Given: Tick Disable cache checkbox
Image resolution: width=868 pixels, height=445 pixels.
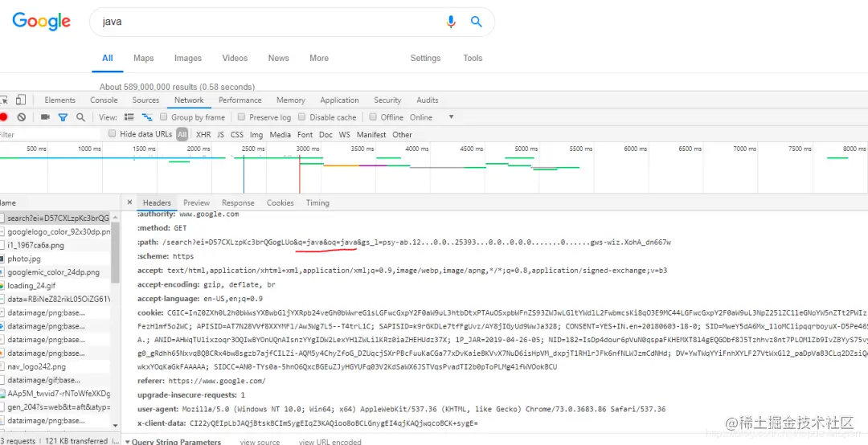Looking at the screenshot, I should click(301, 116).
